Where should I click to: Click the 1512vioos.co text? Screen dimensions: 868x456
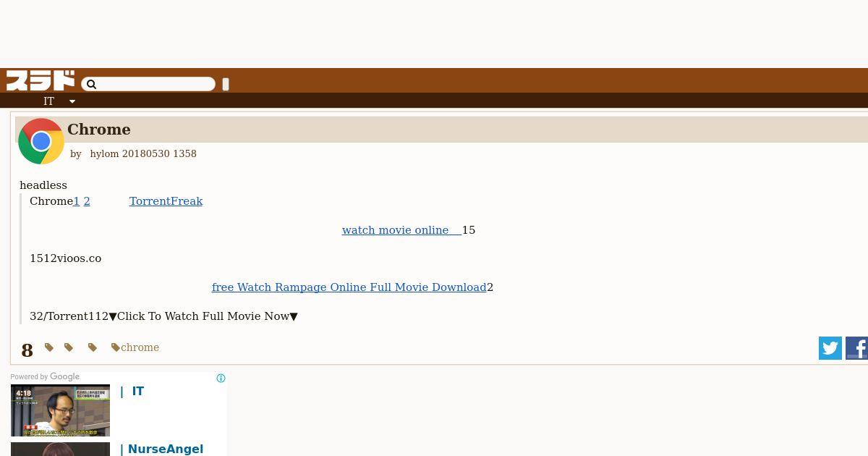tap(65, 258)
